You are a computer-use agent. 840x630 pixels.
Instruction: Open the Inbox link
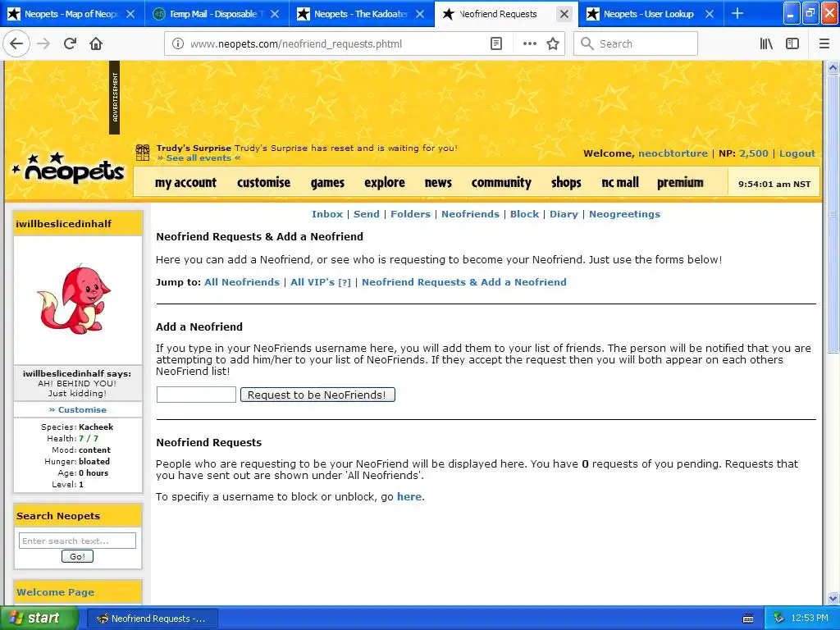pos(327,214)
